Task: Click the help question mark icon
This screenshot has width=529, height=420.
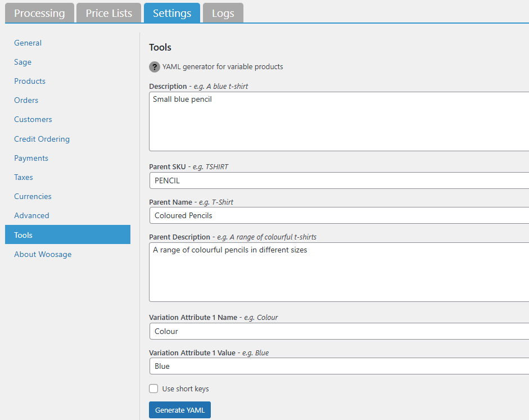Action: 155,67
